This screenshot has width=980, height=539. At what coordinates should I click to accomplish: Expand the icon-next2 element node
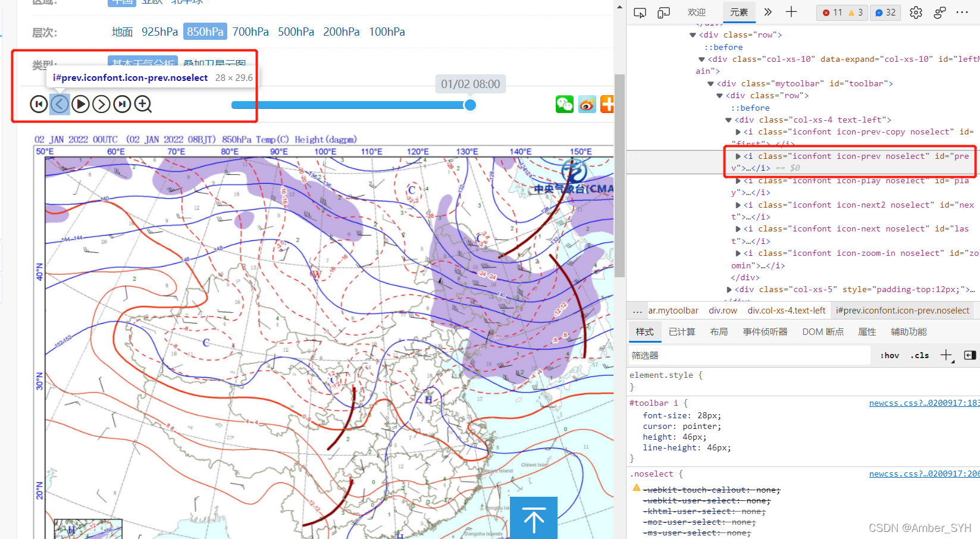[x=738, y=205]
